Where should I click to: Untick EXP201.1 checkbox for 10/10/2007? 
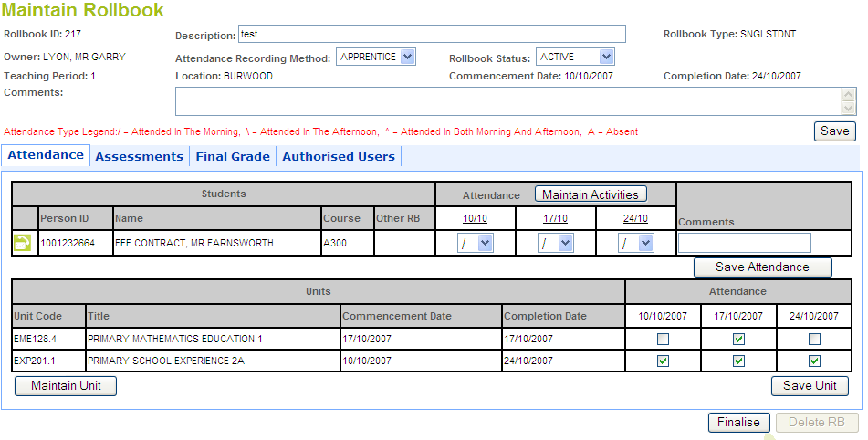point(664,361)
